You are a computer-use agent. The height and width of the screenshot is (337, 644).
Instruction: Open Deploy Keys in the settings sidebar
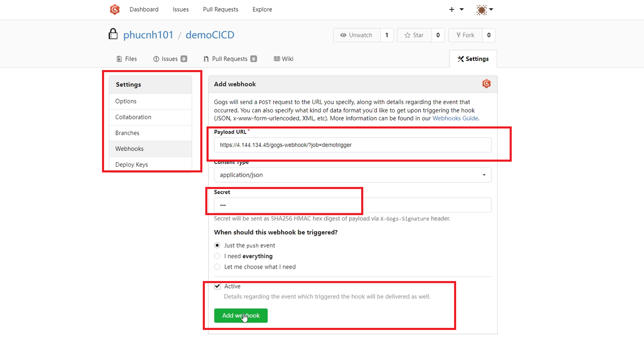(x=151, y=165)
